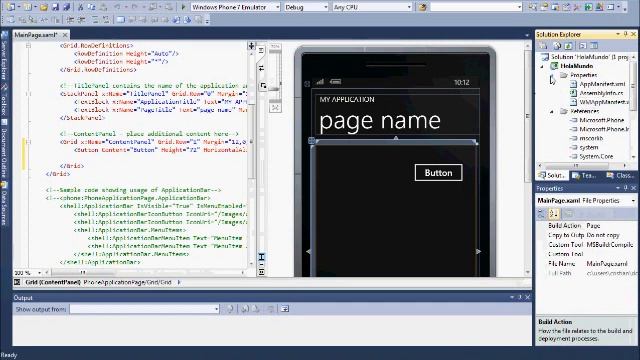Image resolution: width=640 pixels, height=360 pixels.
Task: Select the File Name property row
Action: (x=587, y=264)
